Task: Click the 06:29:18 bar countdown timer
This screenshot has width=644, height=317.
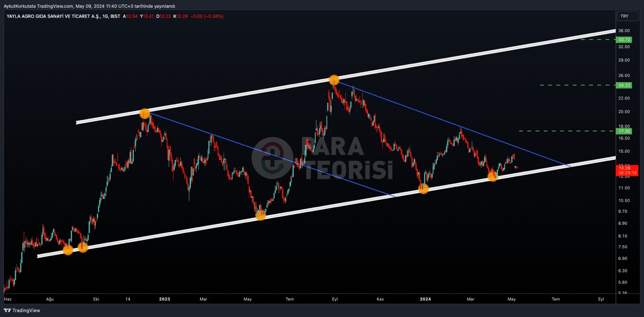Action: click(x=627, y=173)
